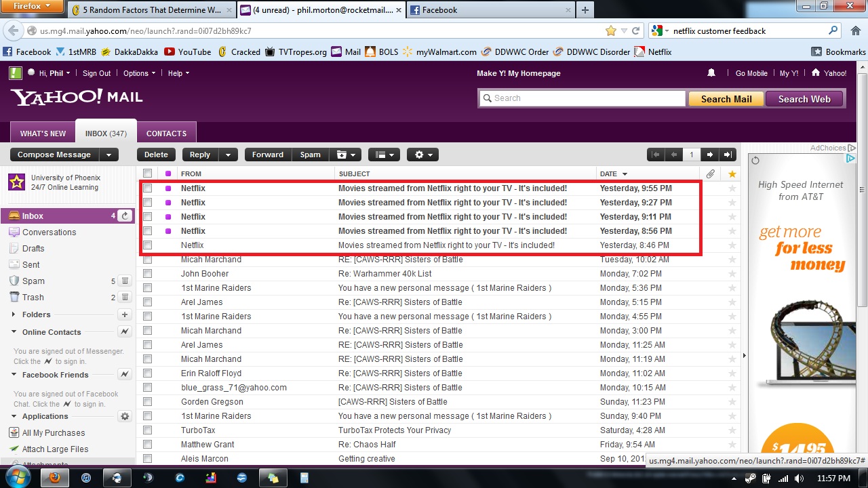The width and height of the screenshot is (868, 488).
Task: Star the TurboTax email
Action: (732, 430)
